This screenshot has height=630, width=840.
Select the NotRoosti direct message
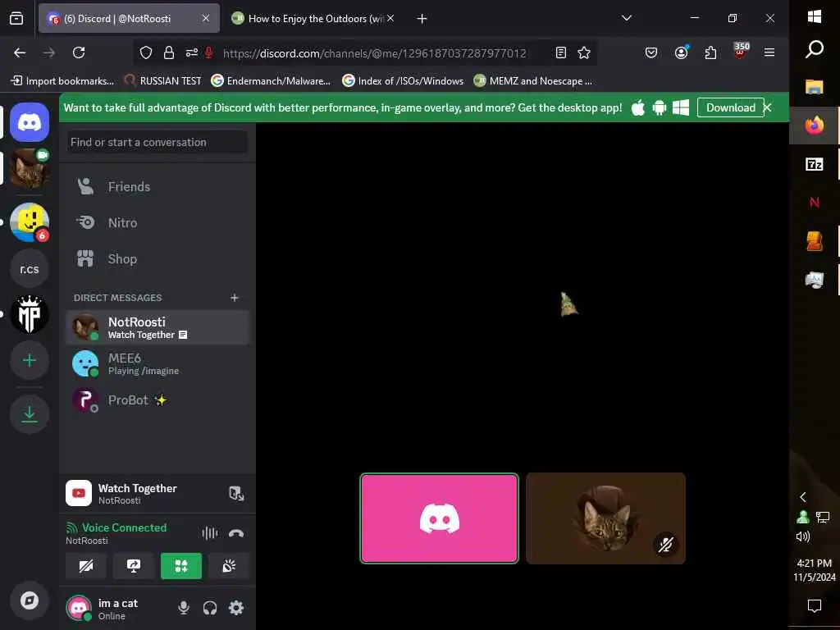point(157,327)
